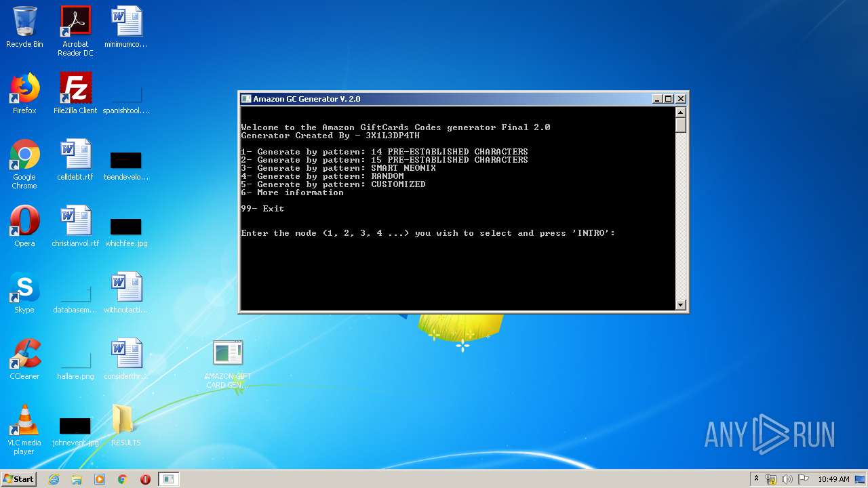Select AMAZON GIFT CARD GEN... desktop icon

[228, 364]
